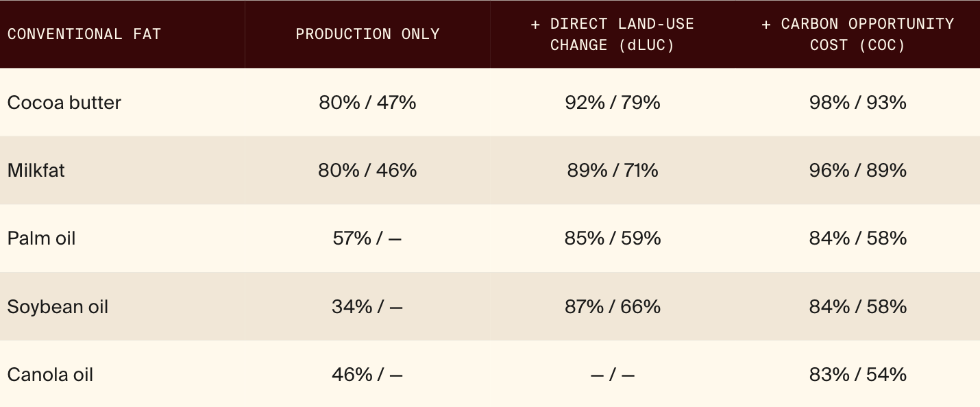Select the 98% / 93% cell

point(857,102)
